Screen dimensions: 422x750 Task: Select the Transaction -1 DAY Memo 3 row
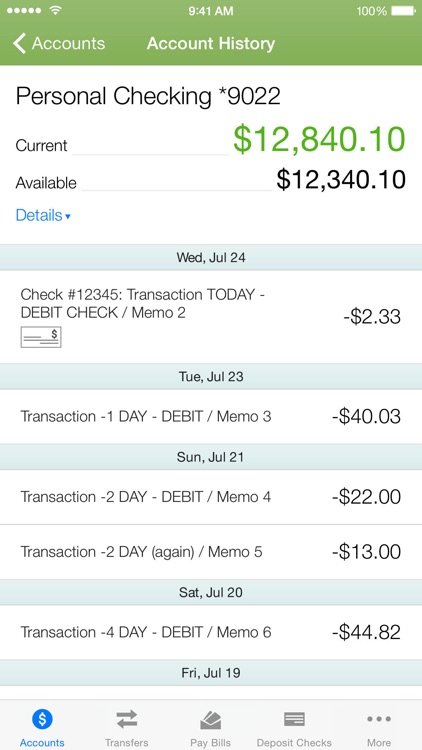coord(211,416)
